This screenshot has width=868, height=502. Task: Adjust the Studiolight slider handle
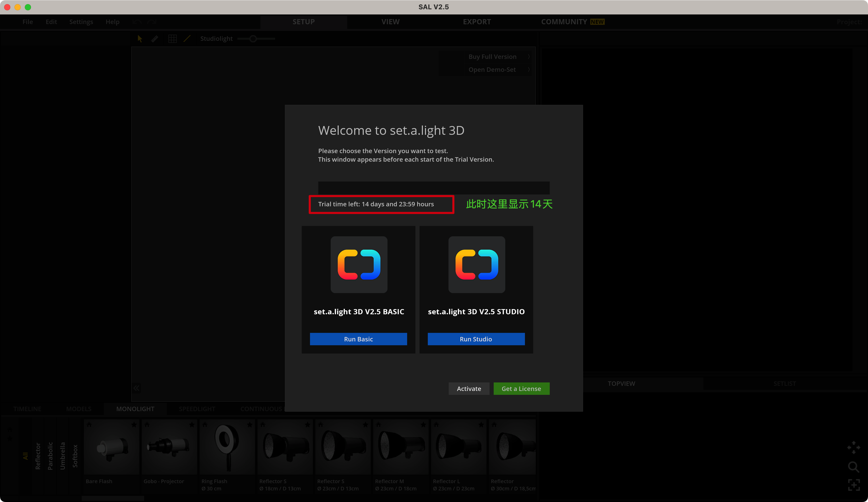(253, 38)
